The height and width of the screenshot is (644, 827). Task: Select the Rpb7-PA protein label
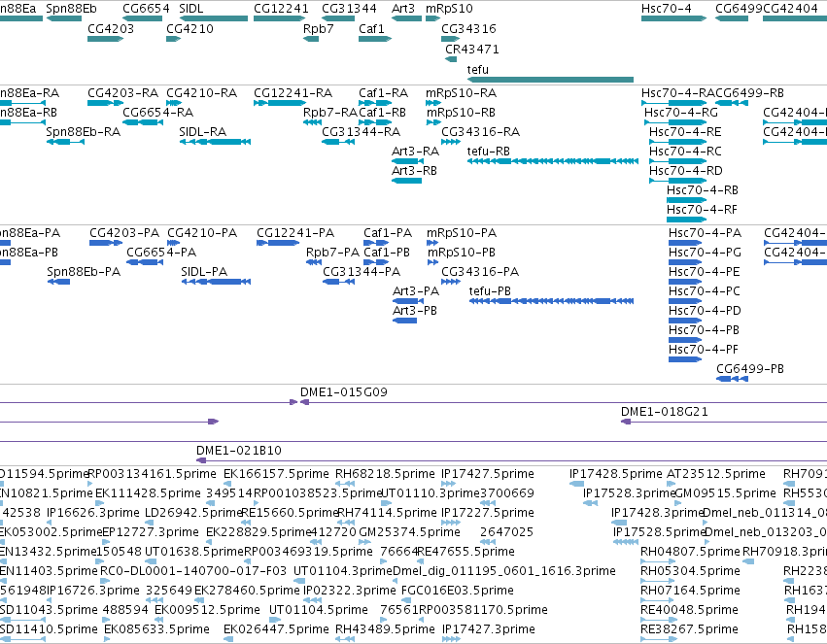tap(332, 253)
